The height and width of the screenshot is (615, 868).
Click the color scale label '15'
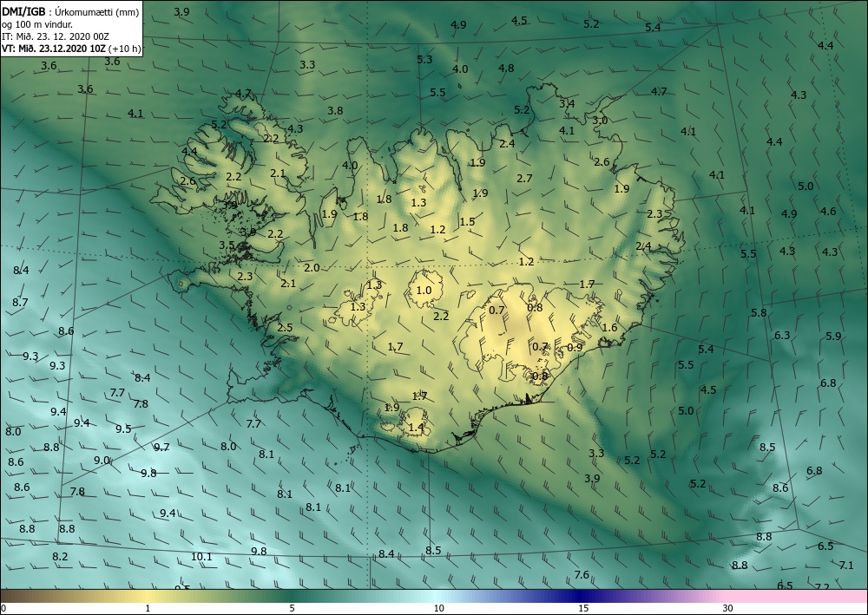point(583,609)
